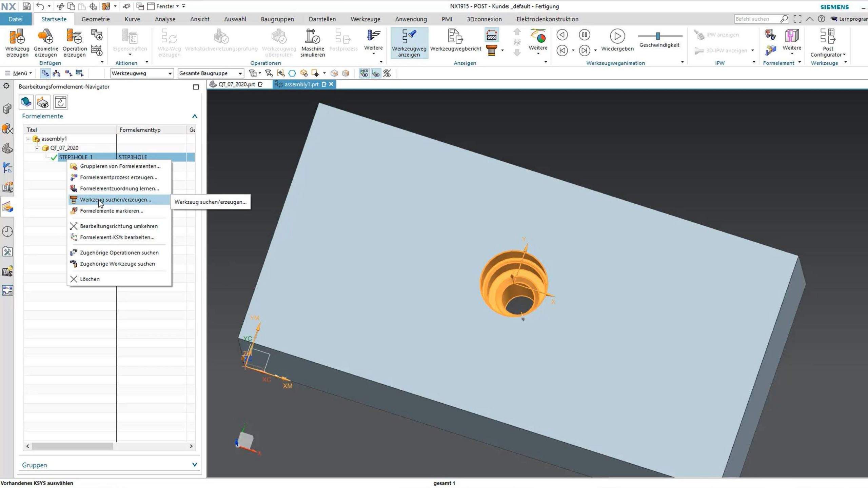
Task: Choose Löschen in context menu
Action: point(119,279)
